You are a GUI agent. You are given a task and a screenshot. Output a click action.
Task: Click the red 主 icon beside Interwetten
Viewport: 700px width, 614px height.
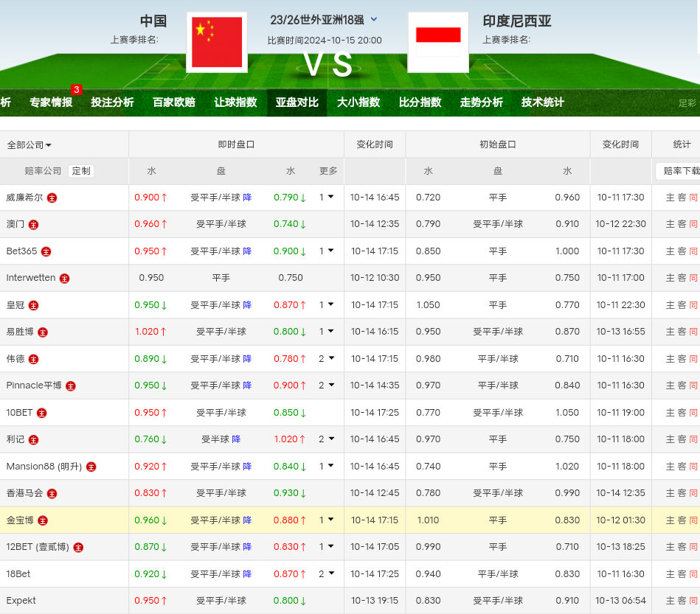[x=65, y=279]
